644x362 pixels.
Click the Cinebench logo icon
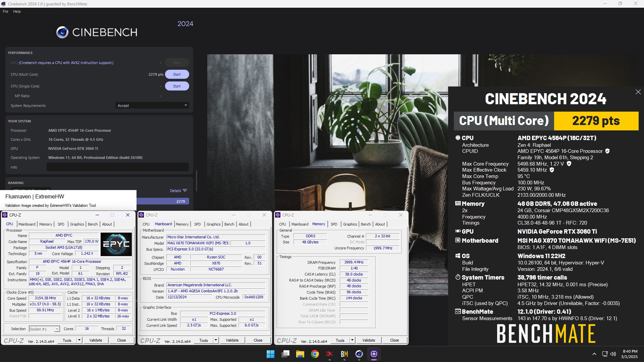click(x=62, y=32)
